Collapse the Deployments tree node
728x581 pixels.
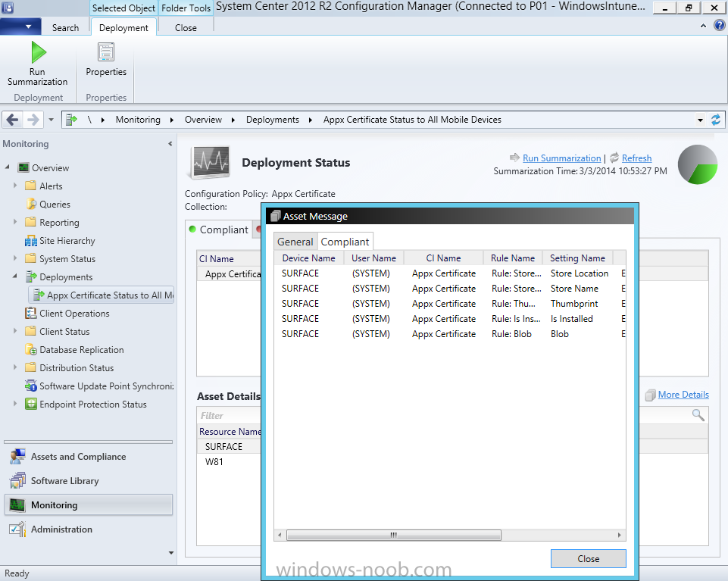click(x=15, y=276)
